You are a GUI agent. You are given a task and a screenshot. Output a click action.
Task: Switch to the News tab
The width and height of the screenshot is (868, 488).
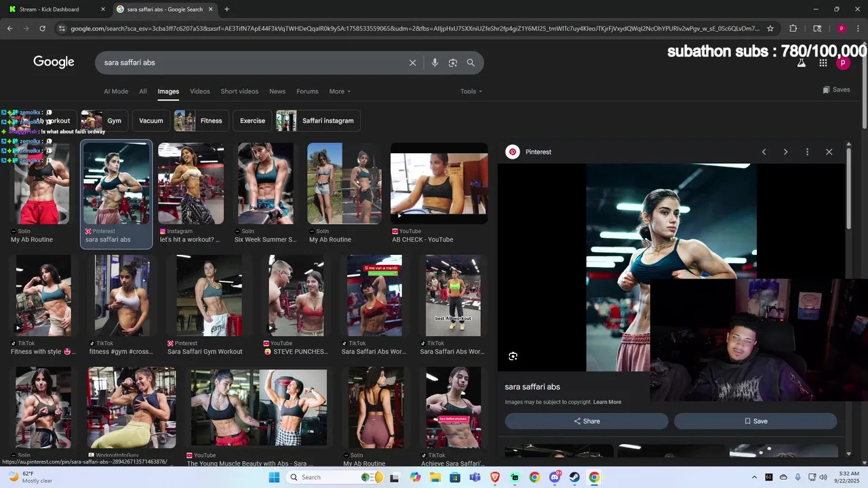click(x=277, y=91)
